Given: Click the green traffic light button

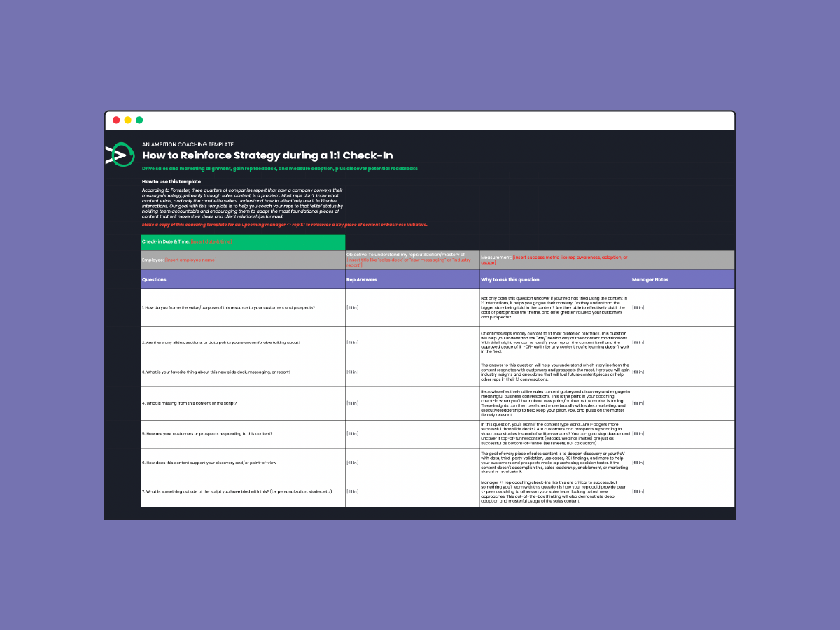Looking at the screenshot, I should tap(138, 120).
